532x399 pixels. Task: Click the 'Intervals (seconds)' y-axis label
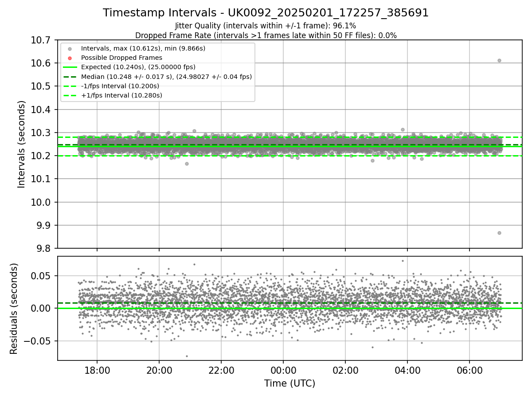coord(22,144)
